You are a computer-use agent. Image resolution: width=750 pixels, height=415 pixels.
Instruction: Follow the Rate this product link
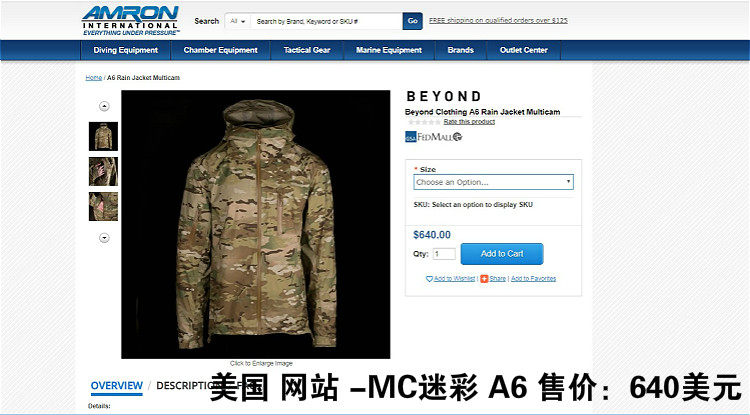tap(469, 122)
